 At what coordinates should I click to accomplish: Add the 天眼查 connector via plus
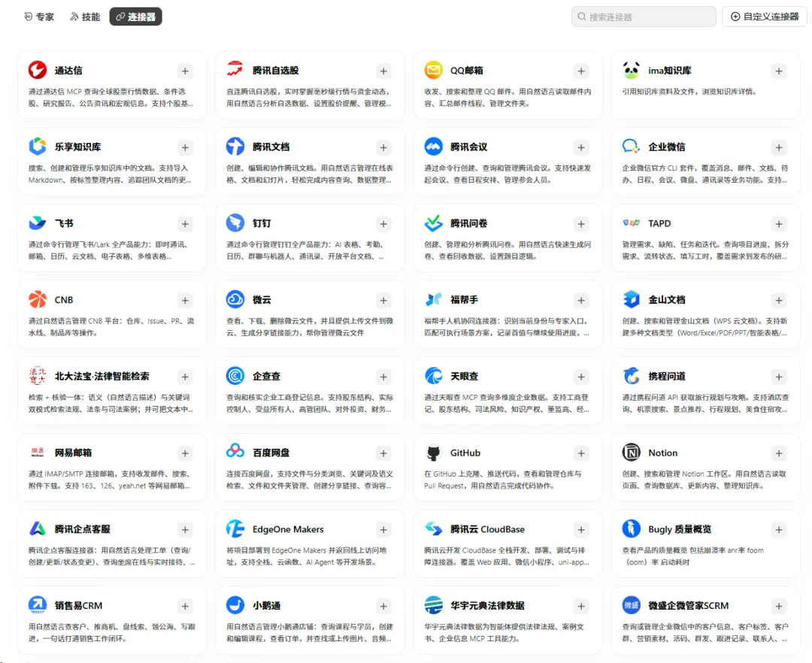pyautogui.click(x=581, y=377)
